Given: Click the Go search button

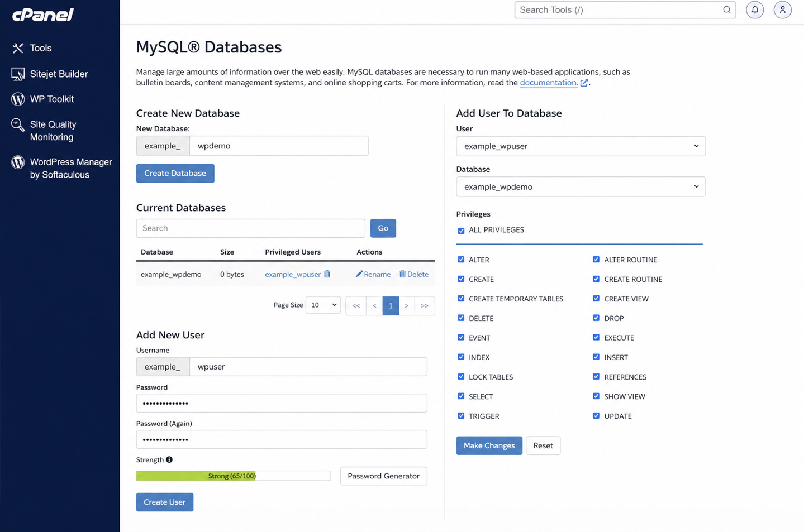Looking at the screenshot, I should tap(383, 228).
